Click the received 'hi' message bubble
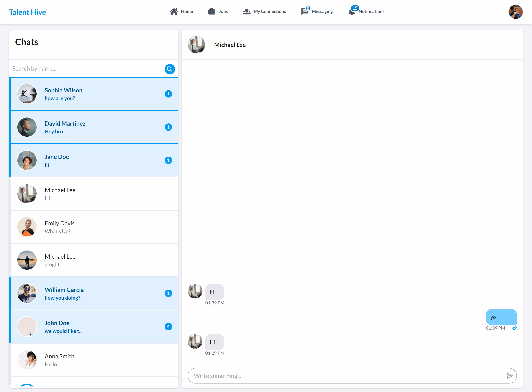This screenshot has height=392, width=532. coord(214,292)
